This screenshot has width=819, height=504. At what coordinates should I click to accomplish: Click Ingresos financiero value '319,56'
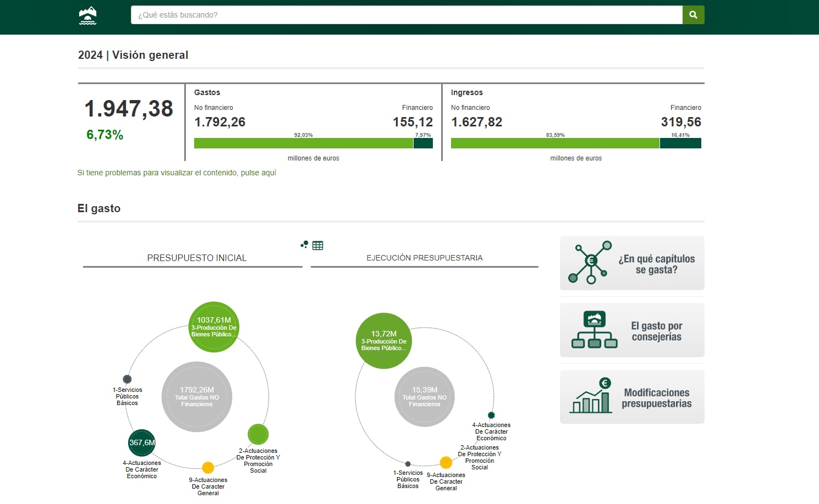681,122
